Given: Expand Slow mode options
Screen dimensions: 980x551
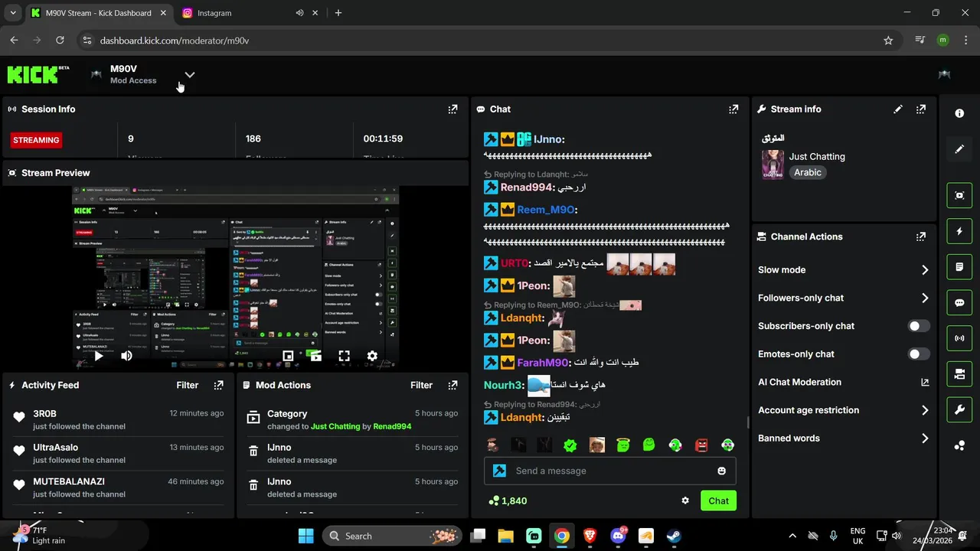Looking at the screenshot, I should (x=925, y=270).
